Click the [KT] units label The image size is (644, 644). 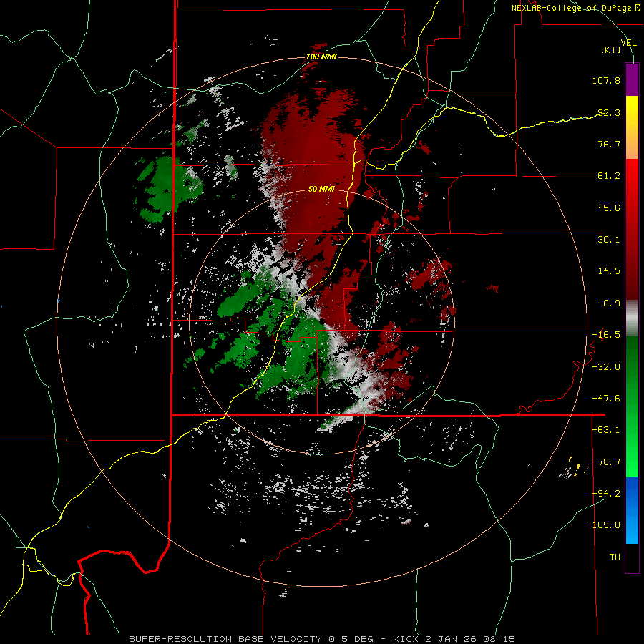tap(611, 49)
